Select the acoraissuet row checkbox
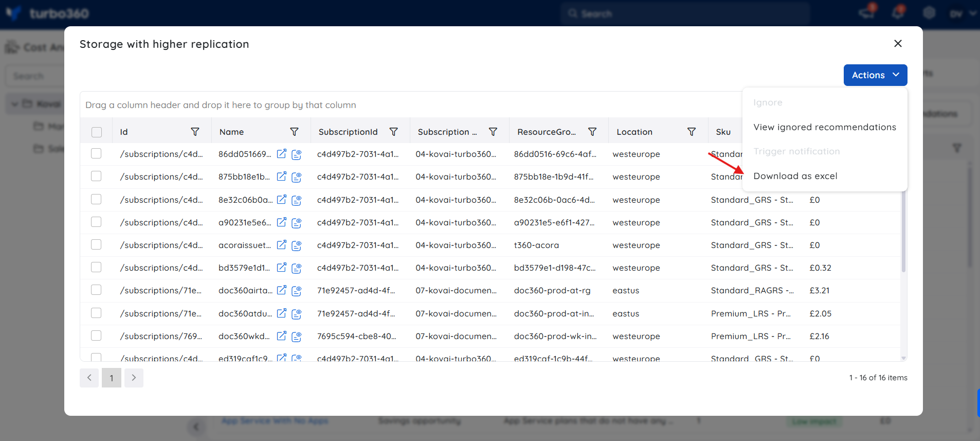Screen dimensions: 980x441 96,244
